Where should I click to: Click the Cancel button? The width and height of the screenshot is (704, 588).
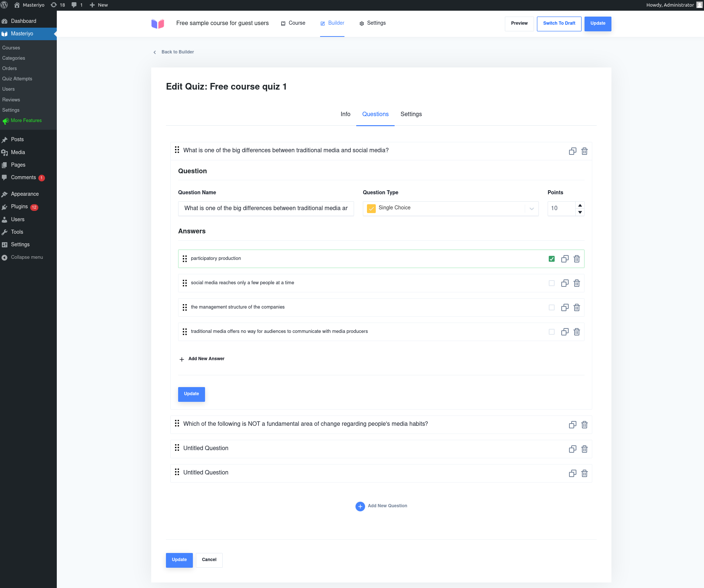click(x=209, y=560)
